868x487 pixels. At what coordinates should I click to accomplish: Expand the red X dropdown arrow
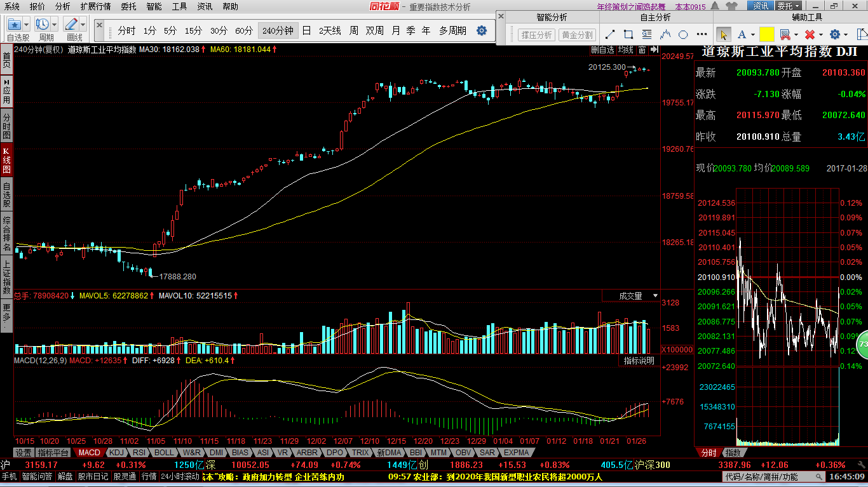(821, 34)
